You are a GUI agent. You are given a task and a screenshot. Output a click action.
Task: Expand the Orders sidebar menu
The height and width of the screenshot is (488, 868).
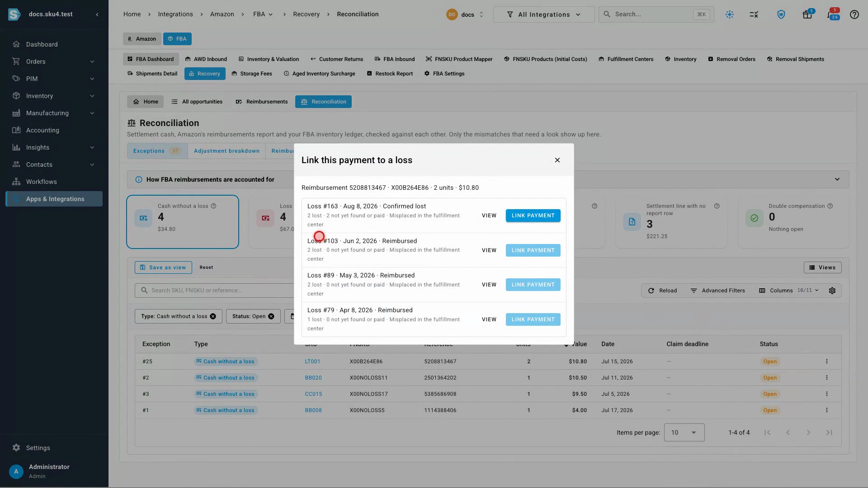pos(54,61)
